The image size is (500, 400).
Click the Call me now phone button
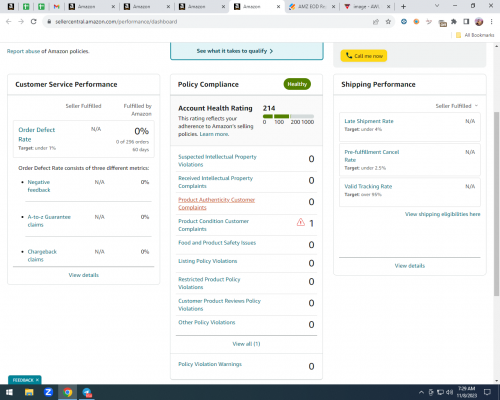point(364,56)
